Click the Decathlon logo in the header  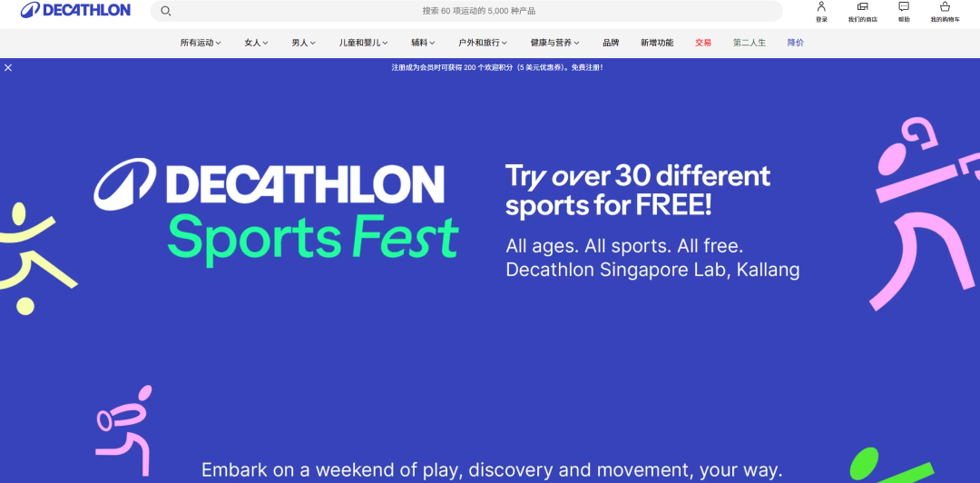point(75,10)
